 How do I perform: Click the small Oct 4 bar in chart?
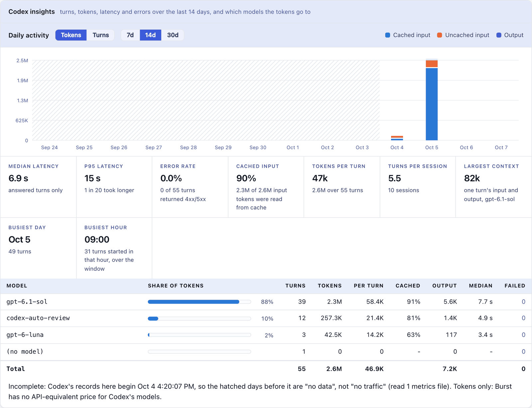click(x=397, y=138)
